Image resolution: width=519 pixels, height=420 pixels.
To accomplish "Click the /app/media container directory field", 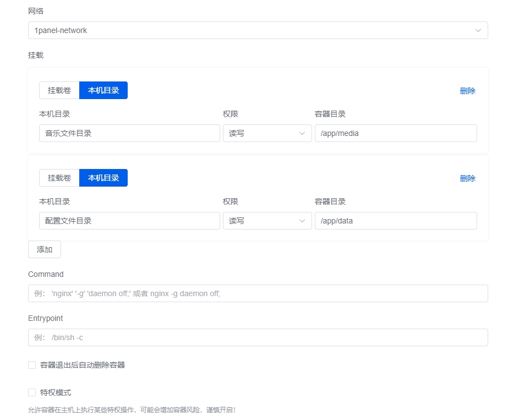I will pos(395,133).
